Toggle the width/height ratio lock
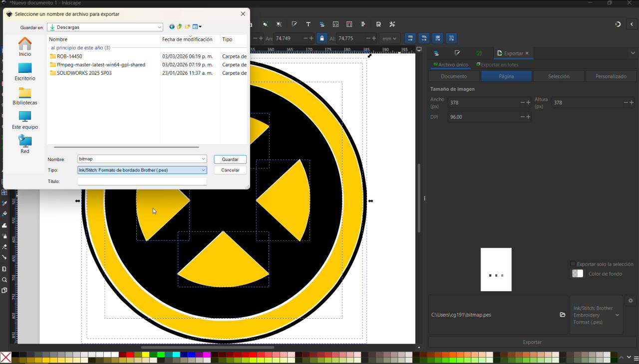Image resolution: width=639 pixels, height=364 pixels. 322,38
